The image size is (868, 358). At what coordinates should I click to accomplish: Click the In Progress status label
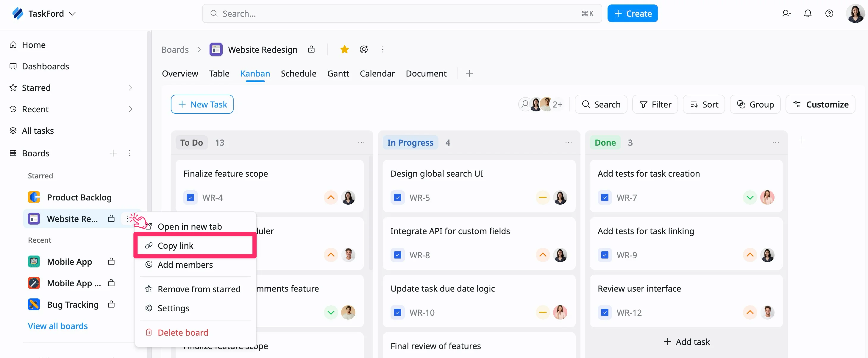[x=410, y=143]
